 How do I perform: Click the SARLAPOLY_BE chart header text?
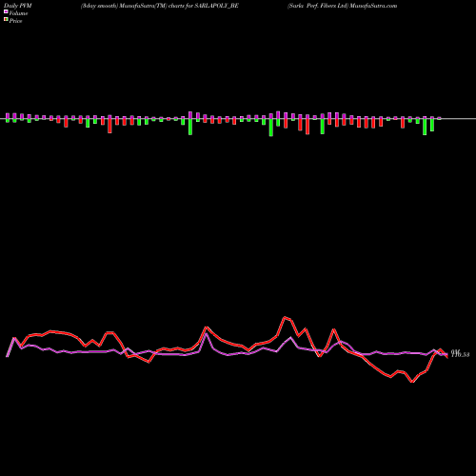pos(160,6)
